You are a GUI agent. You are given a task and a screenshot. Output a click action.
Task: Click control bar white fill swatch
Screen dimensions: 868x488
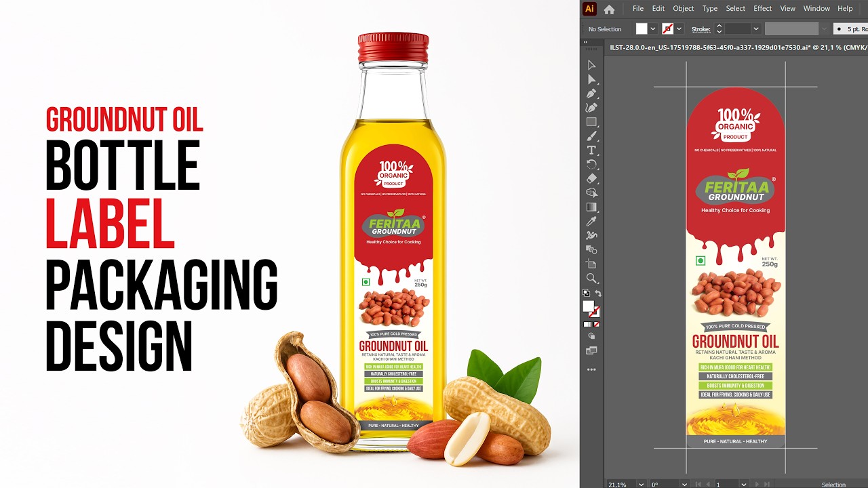[x=642, y=29]
